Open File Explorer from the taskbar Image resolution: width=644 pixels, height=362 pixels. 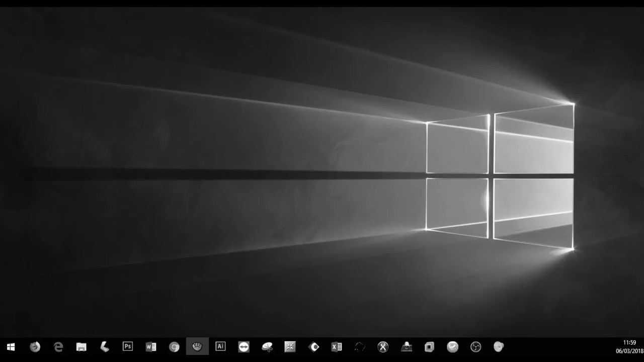click(x=82, y=347)
